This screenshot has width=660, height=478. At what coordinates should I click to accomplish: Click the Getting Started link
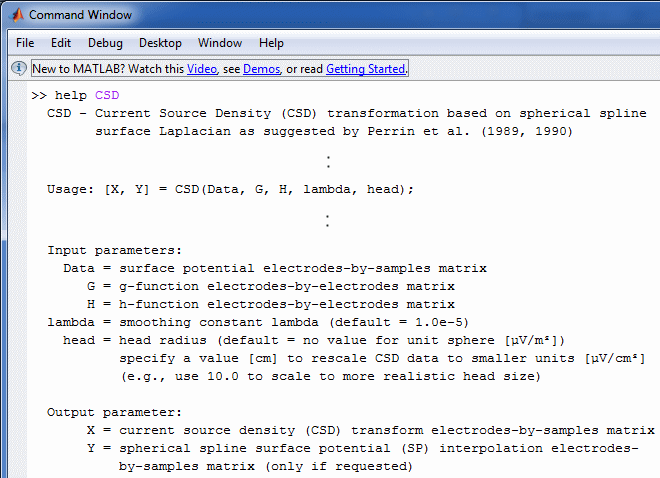pos(366,69)
